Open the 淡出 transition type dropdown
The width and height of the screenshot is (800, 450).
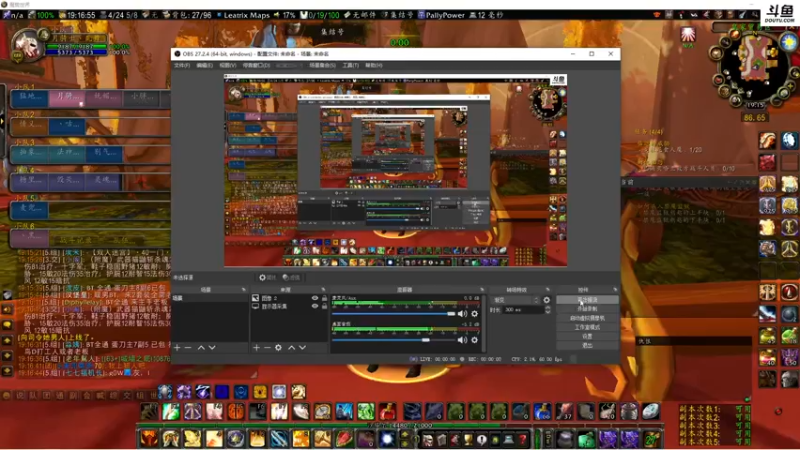click(x=515, y=300)
